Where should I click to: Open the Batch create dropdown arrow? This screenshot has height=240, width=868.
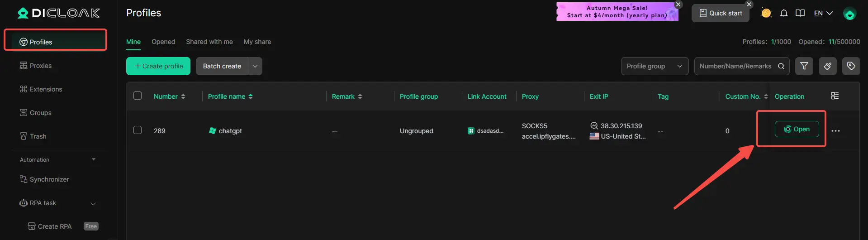(255, 66)
